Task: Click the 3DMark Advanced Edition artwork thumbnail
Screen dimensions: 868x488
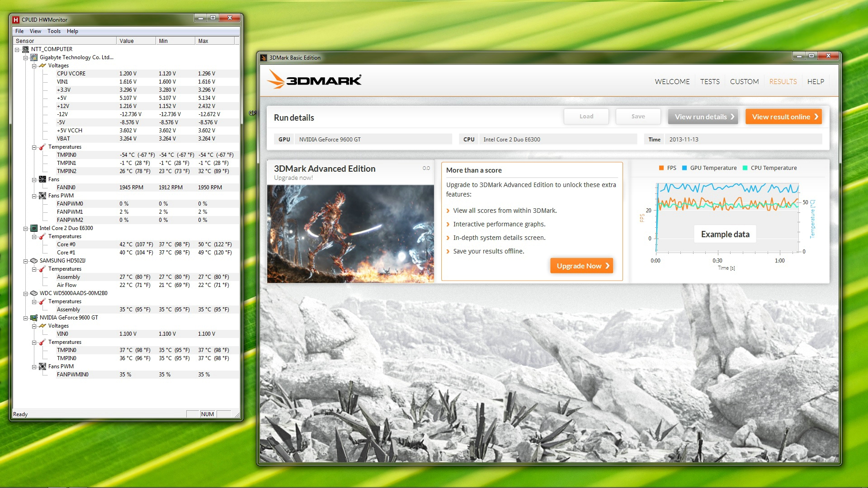Action: 350,234
